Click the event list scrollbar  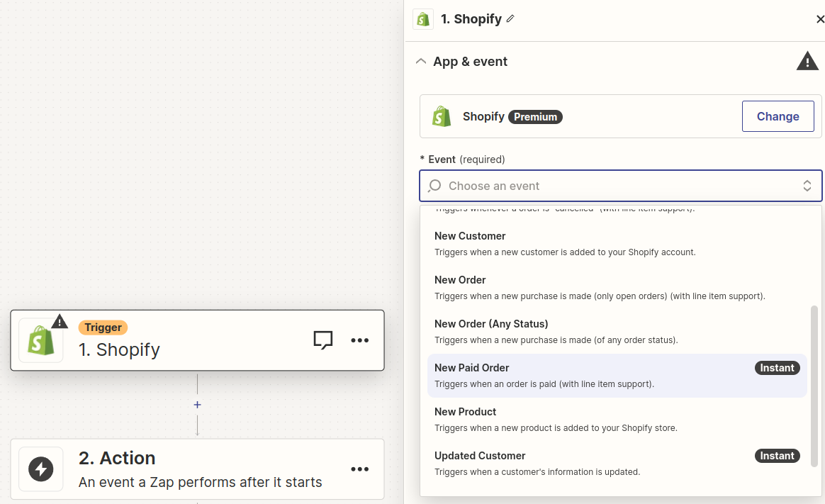(814, 386)
